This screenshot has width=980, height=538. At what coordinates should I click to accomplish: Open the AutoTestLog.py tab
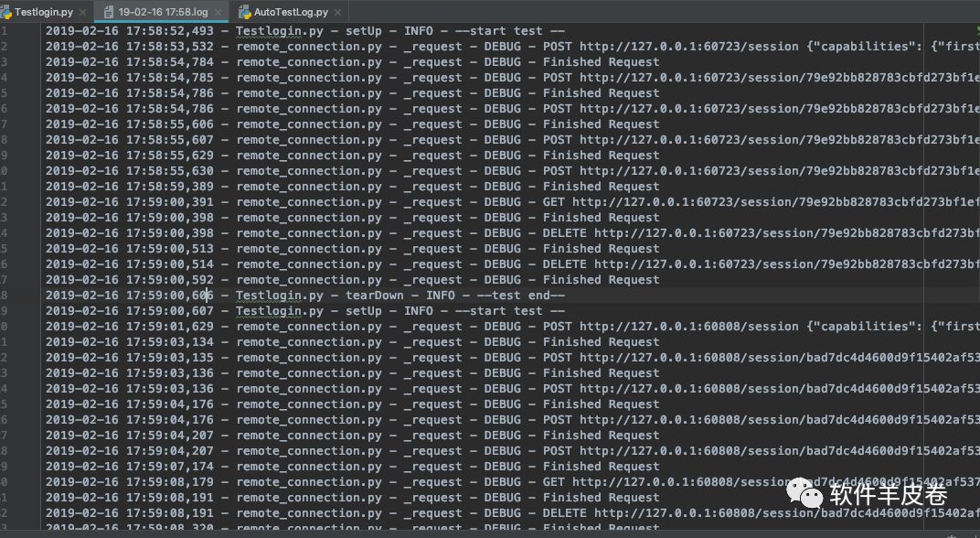click(291, 11)
